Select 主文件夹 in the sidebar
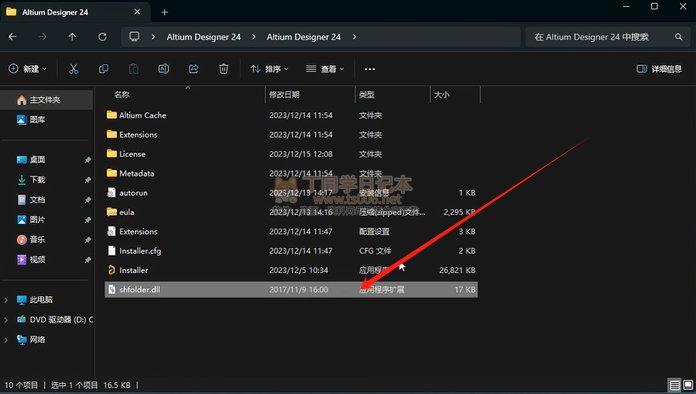The image size is (696, 394). pyautogui.click(x=47, y=100)
